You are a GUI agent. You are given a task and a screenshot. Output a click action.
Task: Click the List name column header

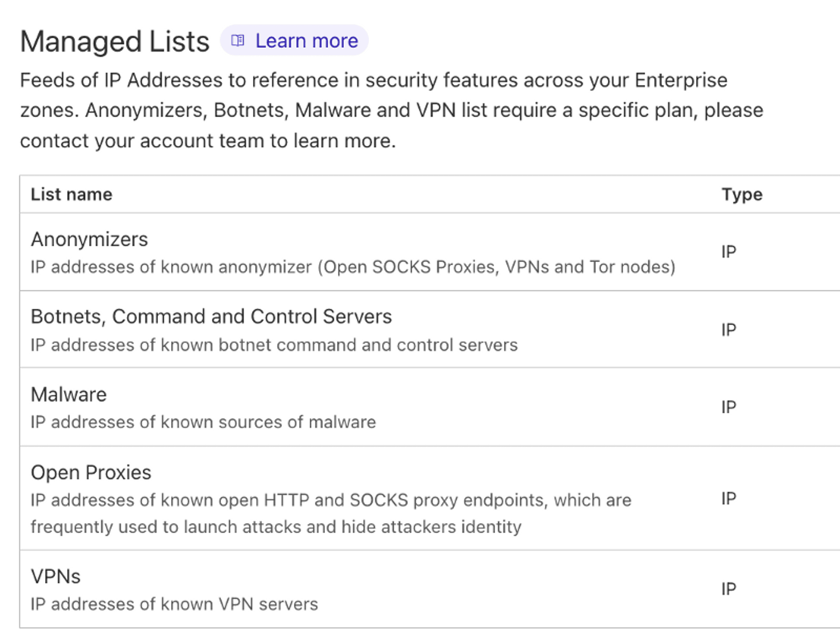[71, 194]
